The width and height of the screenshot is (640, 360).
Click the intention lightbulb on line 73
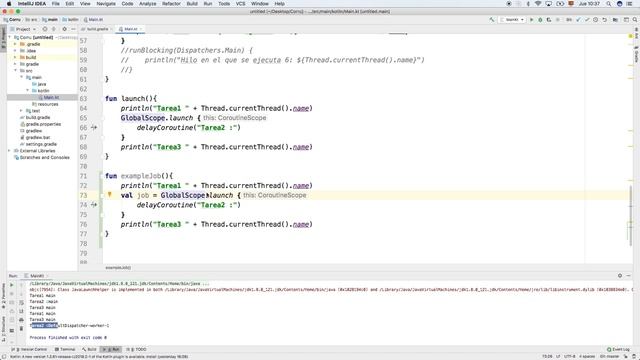(x=109, y=195)
